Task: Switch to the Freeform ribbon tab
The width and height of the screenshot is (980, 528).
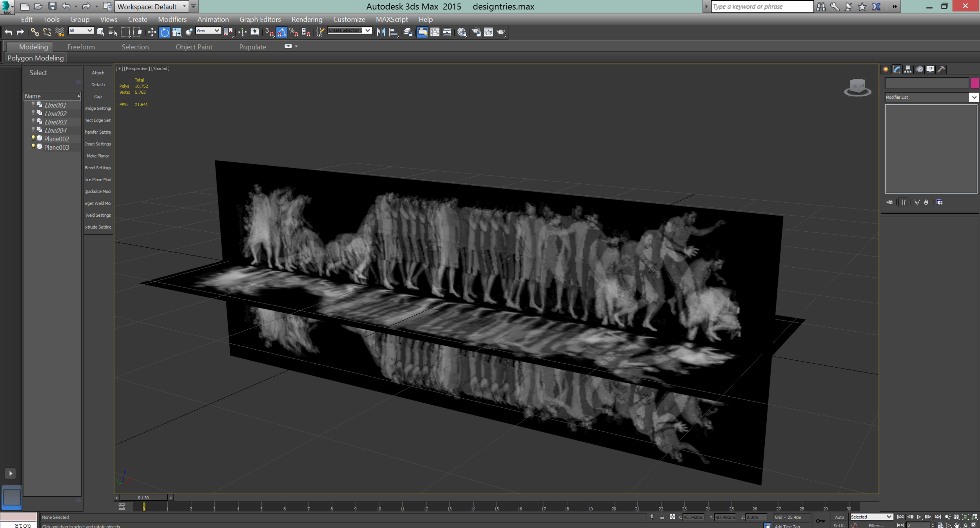Action: 81,47
